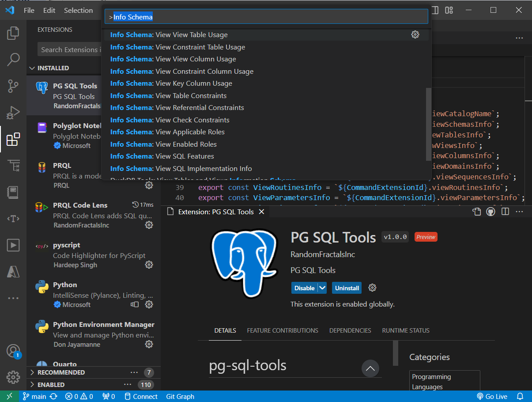Open more actions in extension editor toolbar
This screenshot has width=532, height=402.
click(x=520, y=212)
